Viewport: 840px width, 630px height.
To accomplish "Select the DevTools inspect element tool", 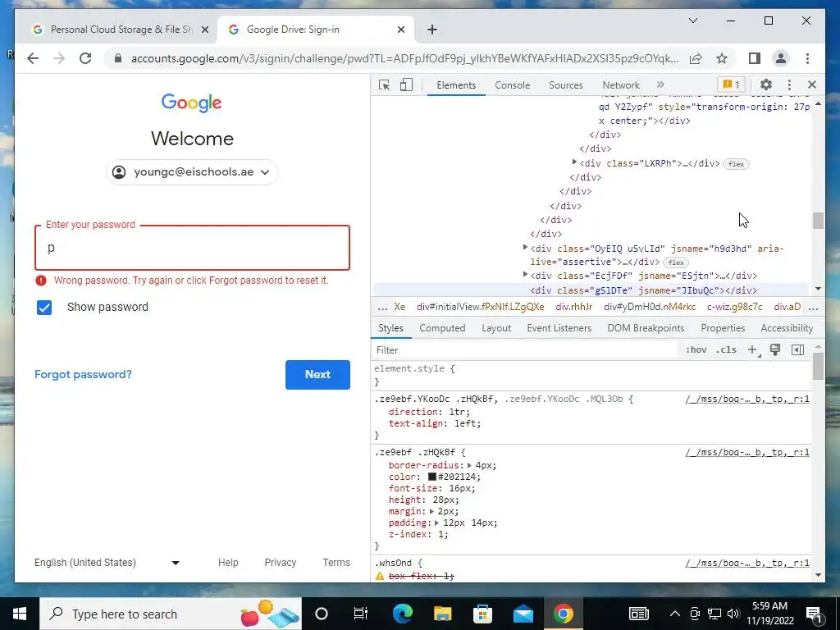I will (x=384, y=84).
